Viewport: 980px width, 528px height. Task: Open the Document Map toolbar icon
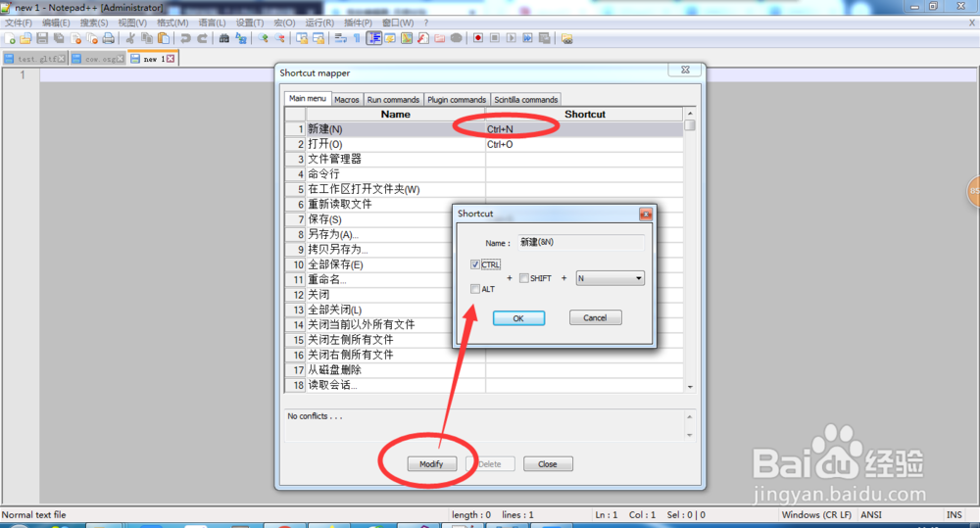pyautogui.click(x=407, y=39)
